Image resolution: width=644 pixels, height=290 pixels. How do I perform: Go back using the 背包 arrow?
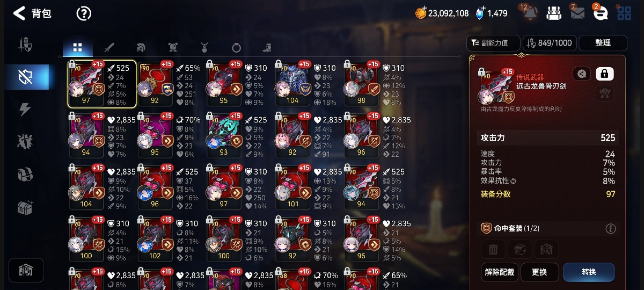coord(19,13)
